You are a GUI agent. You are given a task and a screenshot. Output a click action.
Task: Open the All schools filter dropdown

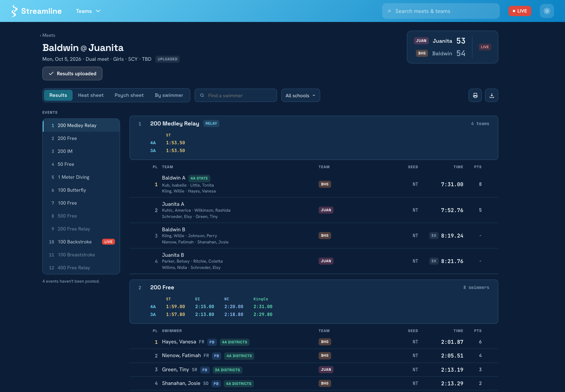click(x=300, y=95)
